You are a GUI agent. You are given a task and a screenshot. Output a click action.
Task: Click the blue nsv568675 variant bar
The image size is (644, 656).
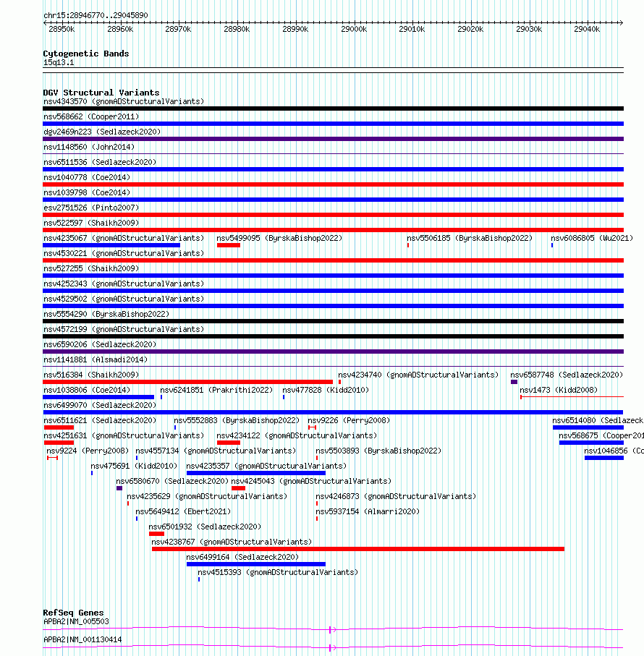point(592,443)
